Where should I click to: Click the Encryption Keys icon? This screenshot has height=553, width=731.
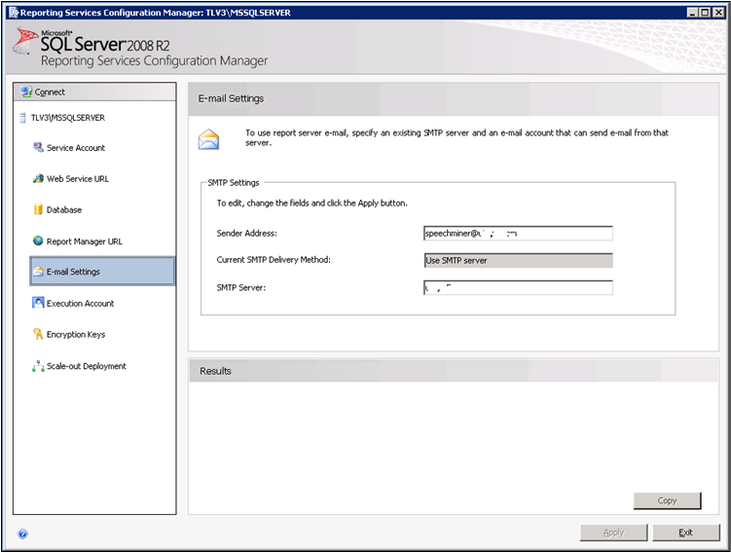[x=38, y=334]
